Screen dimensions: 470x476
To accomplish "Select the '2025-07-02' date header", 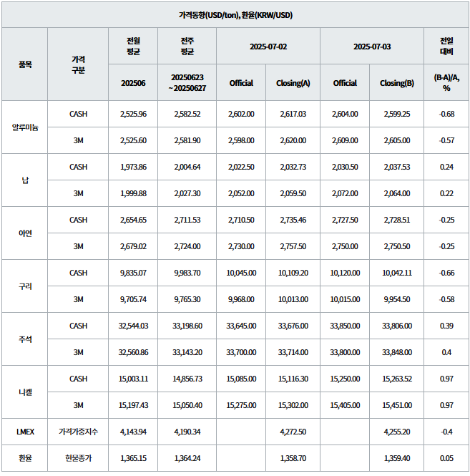I will pos(268,47).
